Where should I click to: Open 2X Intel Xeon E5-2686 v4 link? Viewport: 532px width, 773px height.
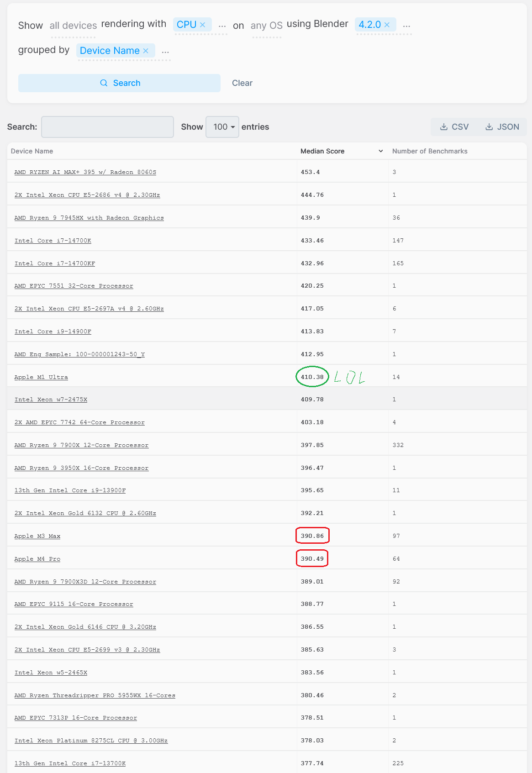pos(87,195)
